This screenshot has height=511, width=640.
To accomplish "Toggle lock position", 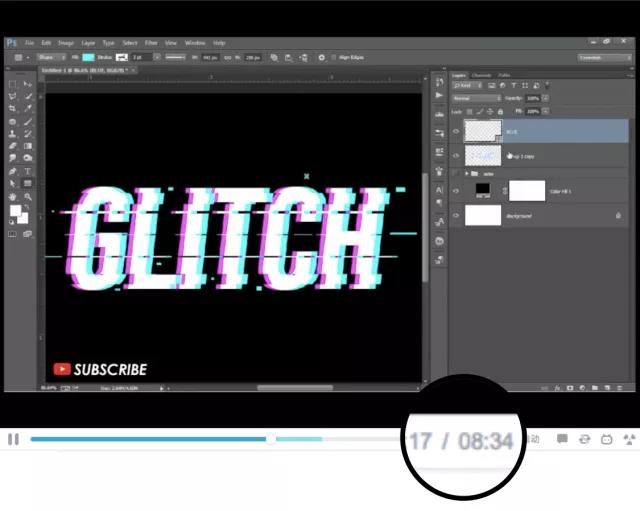I will pyautogui.click(x=490, y=111).
